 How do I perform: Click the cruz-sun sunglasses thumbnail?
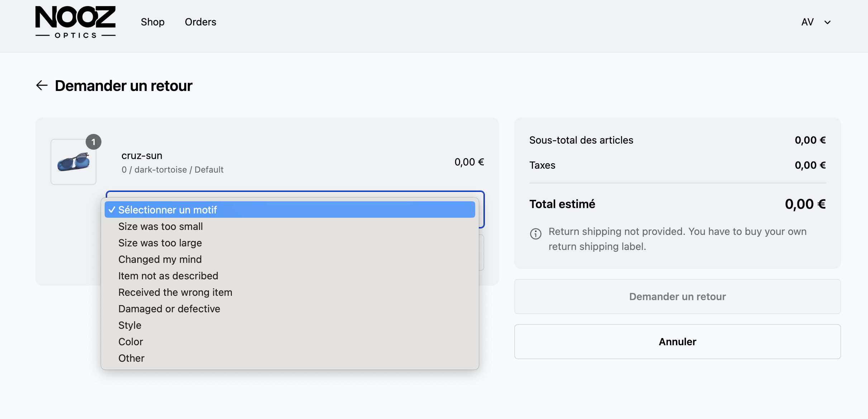pos(73,162)
